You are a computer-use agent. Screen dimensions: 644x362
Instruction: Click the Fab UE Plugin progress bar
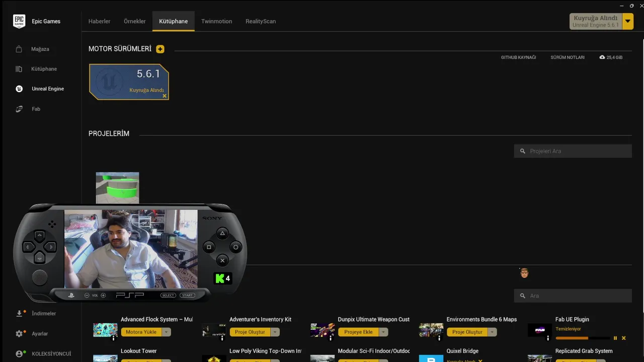click(582, 338)
